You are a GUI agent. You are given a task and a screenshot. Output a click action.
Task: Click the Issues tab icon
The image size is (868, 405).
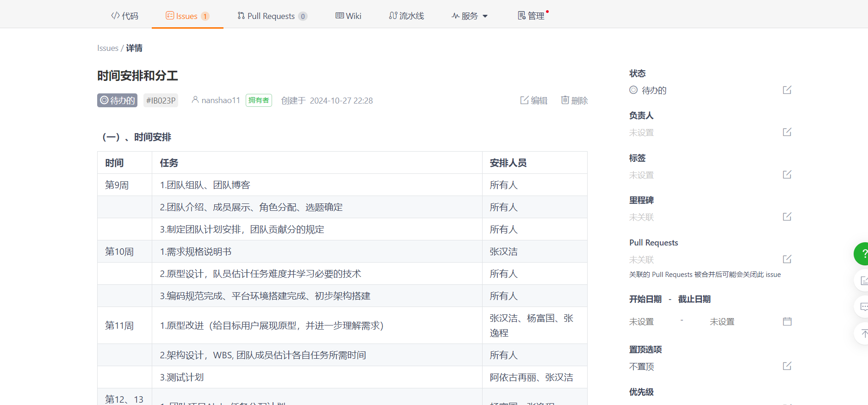[x=170, y=16]
